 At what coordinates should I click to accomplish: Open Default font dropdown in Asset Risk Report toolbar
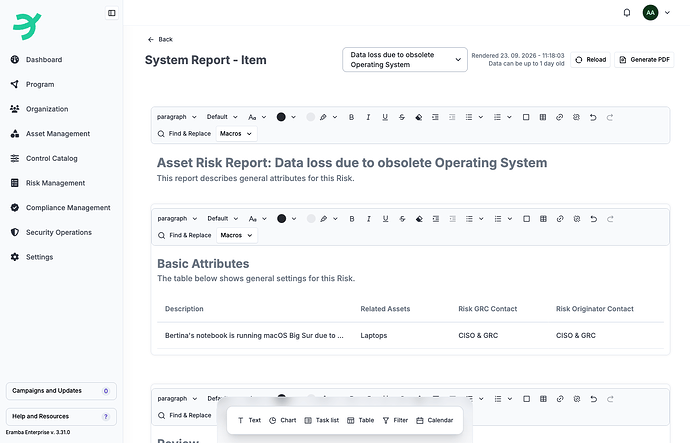pos(222,117)
